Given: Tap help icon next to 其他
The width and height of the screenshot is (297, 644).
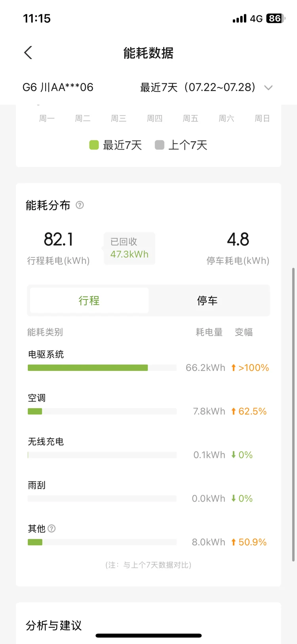Looking at the screenshot, I should tap(51, 528).
